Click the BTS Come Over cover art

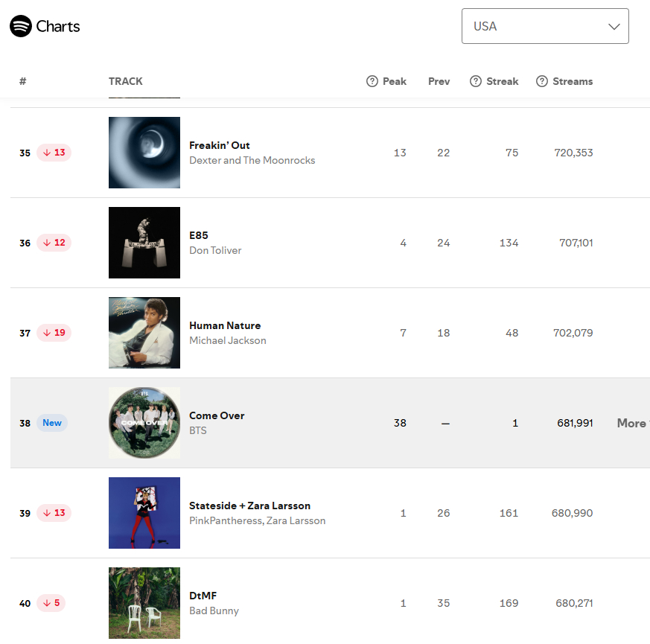pyautogui.click(x=144, y=423)
